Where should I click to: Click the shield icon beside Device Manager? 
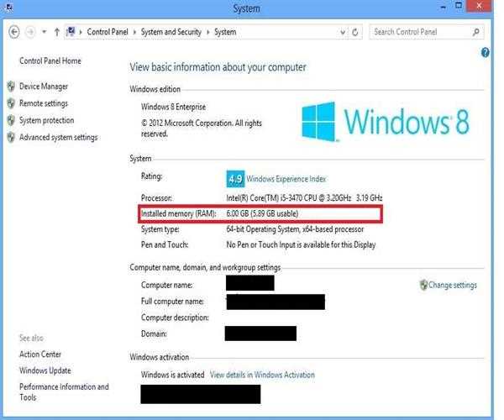pyautogui.click(x=11, y=87)
